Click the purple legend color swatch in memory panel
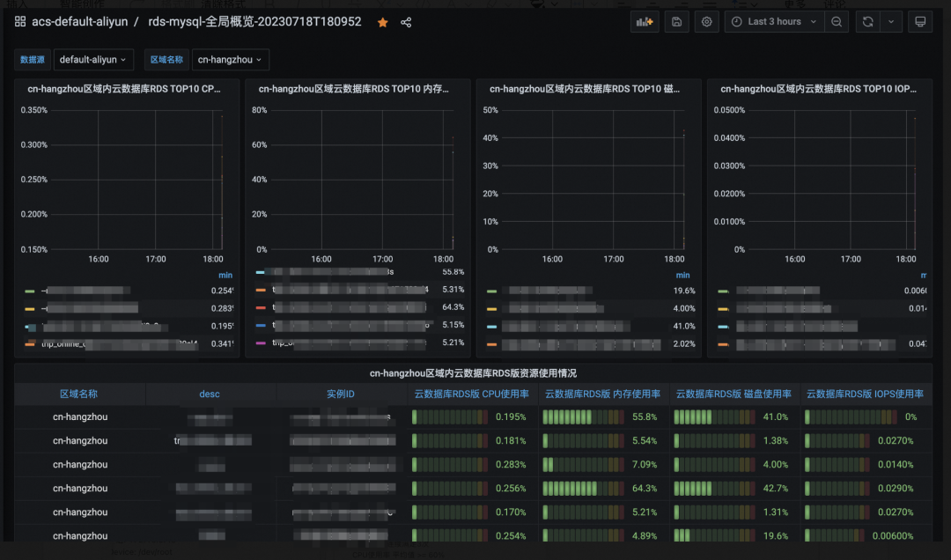Screen dimensions: 951x560 tap(261, 343)
